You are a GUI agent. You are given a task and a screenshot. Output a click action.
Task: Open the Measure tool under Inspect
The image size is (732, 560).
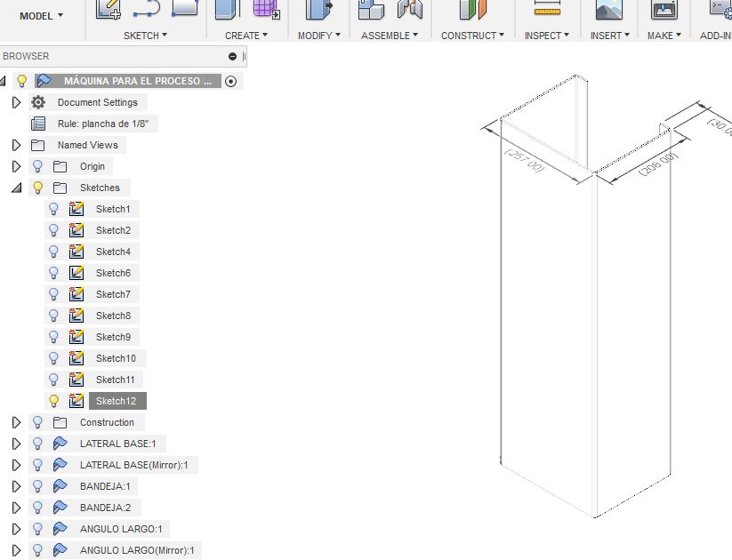[545, 12]
